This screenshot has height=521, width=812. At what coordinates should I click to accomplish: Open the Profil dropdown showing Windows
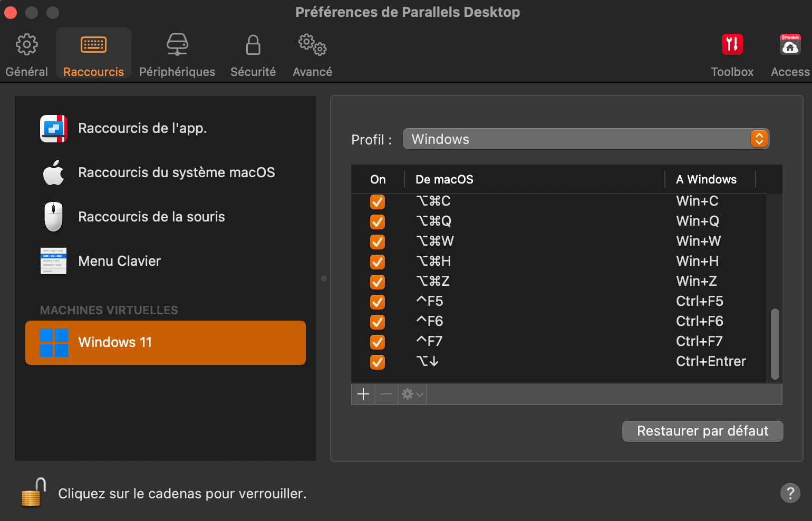(x=586, y=139)
